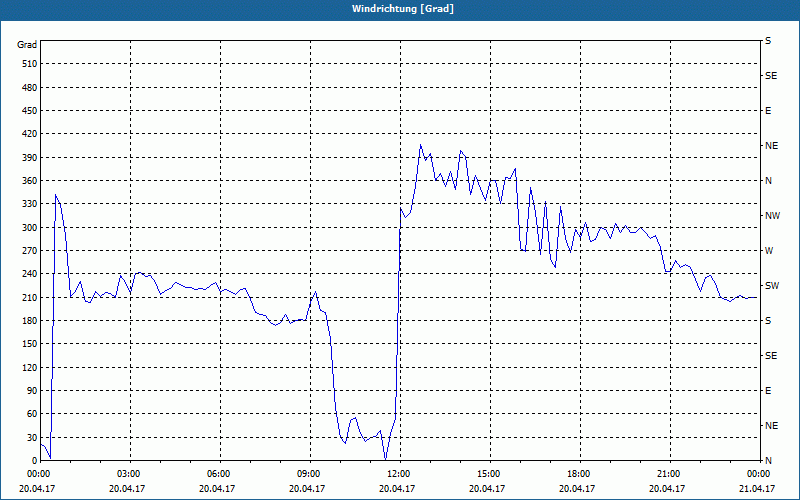Click the 60 degree axis label
Screen dimensions: 800x500
[x=32, y=414]
